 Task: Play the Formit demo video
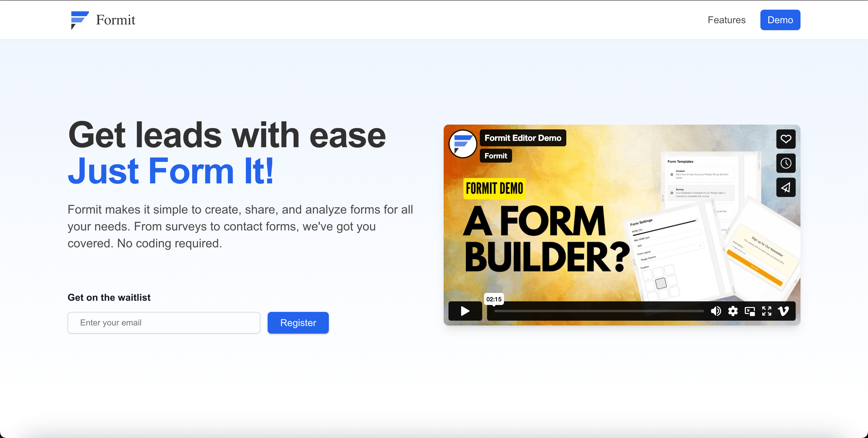click(465, 311)
